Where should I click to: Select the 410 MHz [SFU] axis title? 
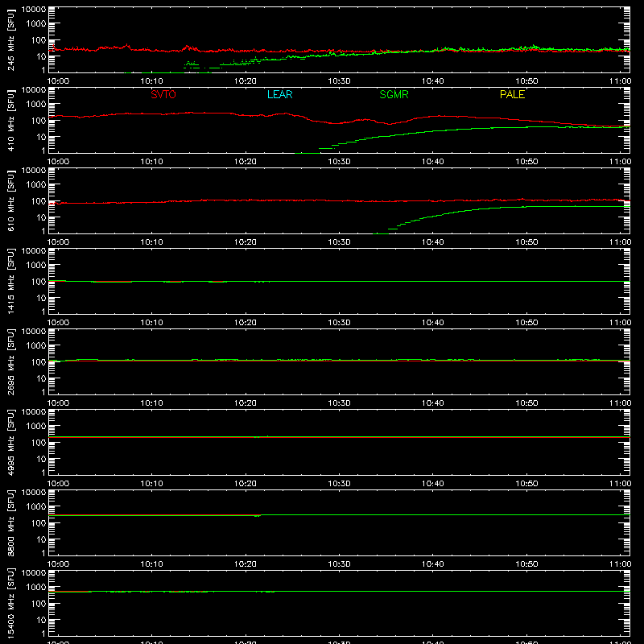coord(10,120)
